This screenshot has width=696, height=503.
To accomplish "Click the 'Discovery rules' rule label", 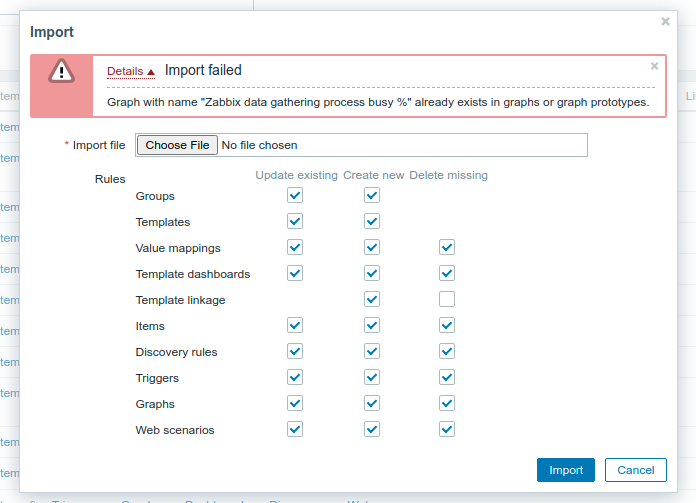I will [x=176, y=352].
